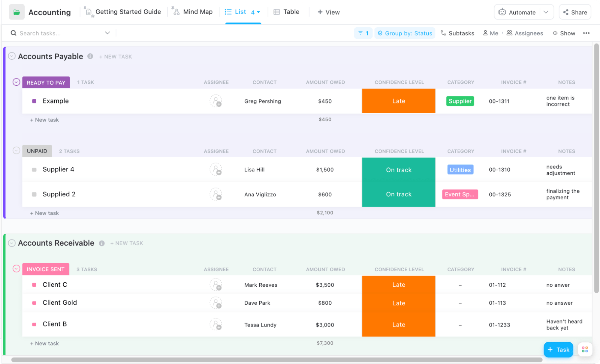This screenshot has width=600, height=364.
Task: Expand the UNPAID status group
Action: coord(16,151)
